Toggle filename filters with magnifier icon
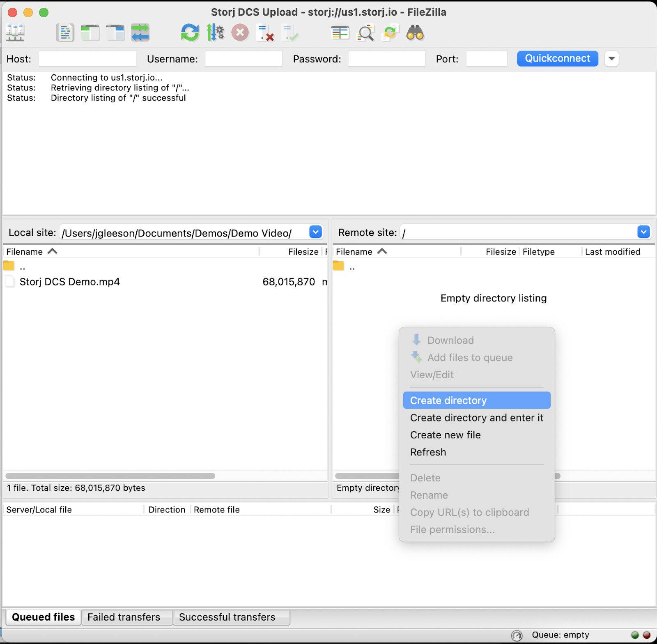 (365, 33)
